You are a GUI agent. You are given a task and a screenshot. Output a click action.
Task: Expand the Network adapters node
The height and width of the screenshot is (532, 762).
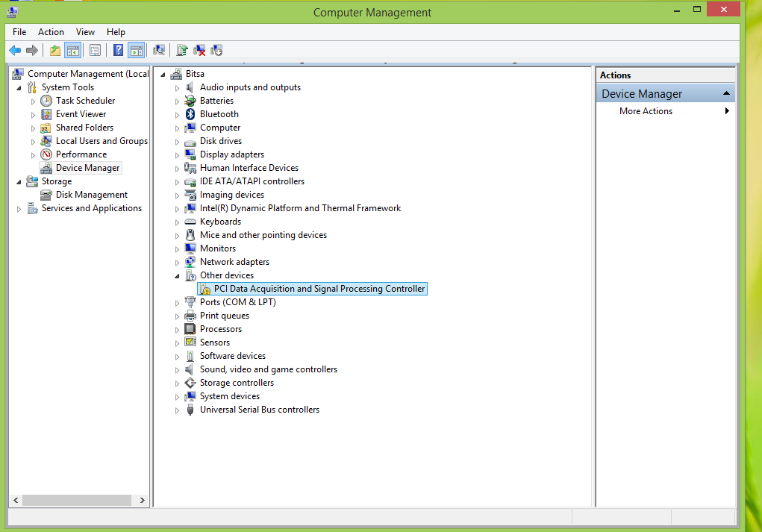(x=178, y=263)
